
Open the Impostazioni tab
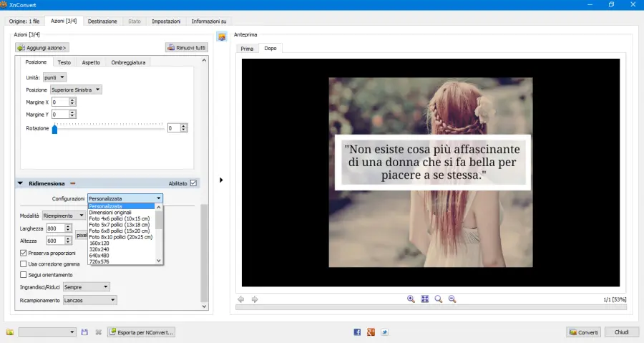[x=166, y=21]
